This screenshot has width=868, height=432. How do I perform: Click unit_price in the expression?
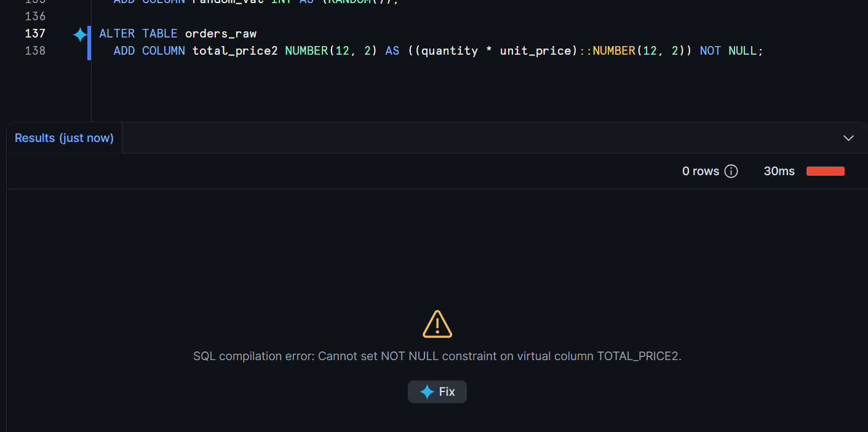(x=536, y=50)
